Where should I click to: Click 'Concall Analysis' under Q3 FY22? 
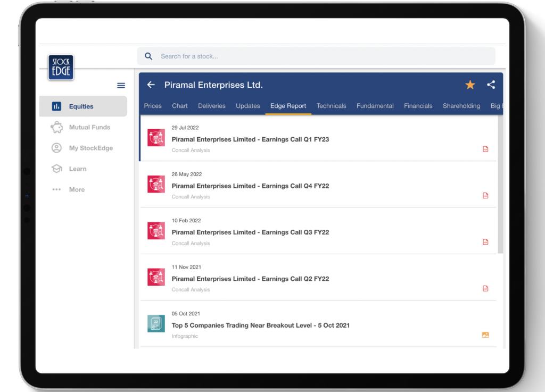pos(191,244)
